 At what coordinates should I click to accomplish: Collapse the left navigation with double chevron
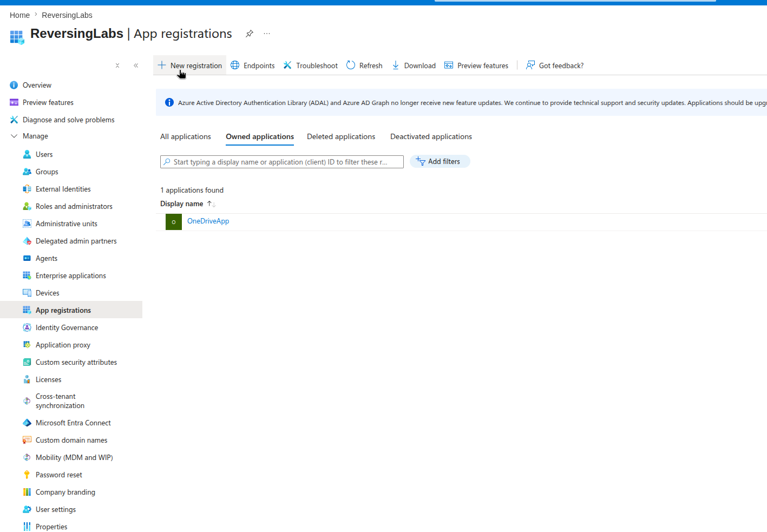click(136, 65)
